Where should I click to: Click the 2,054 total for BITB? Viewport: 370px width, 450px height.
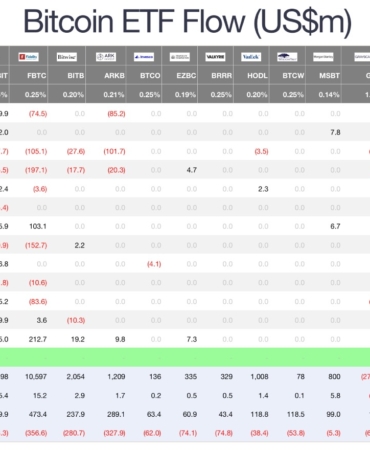76,377
